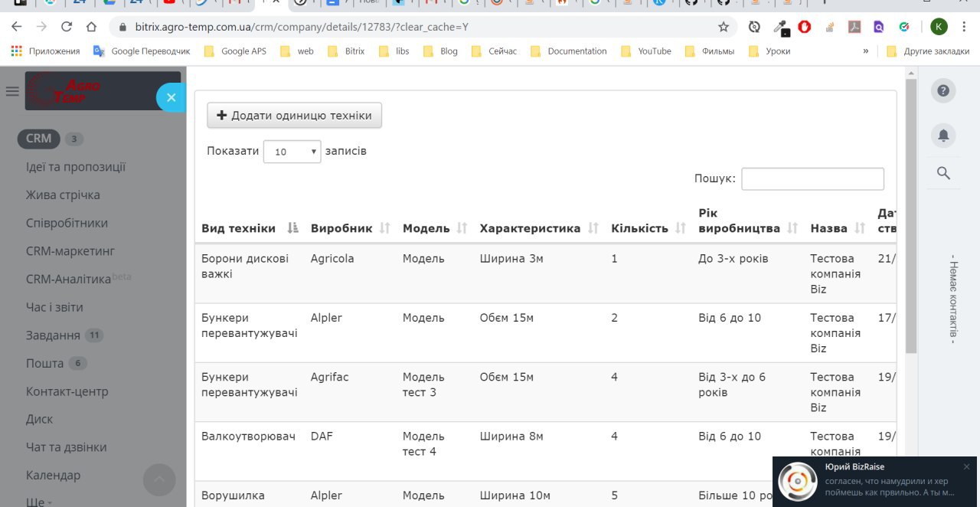Click Додати одиницю техніки button

coord(294,116)
